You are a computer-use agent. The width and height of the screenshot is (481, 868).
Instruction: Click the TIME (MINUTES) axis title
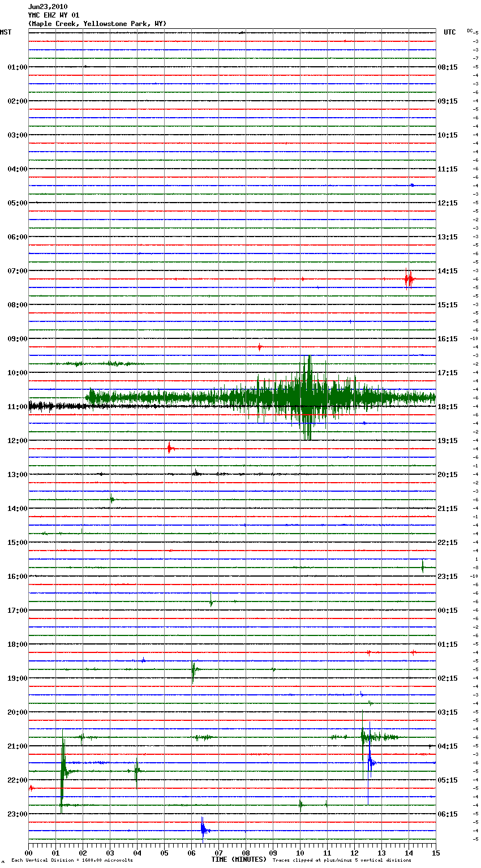pos(239,860)
